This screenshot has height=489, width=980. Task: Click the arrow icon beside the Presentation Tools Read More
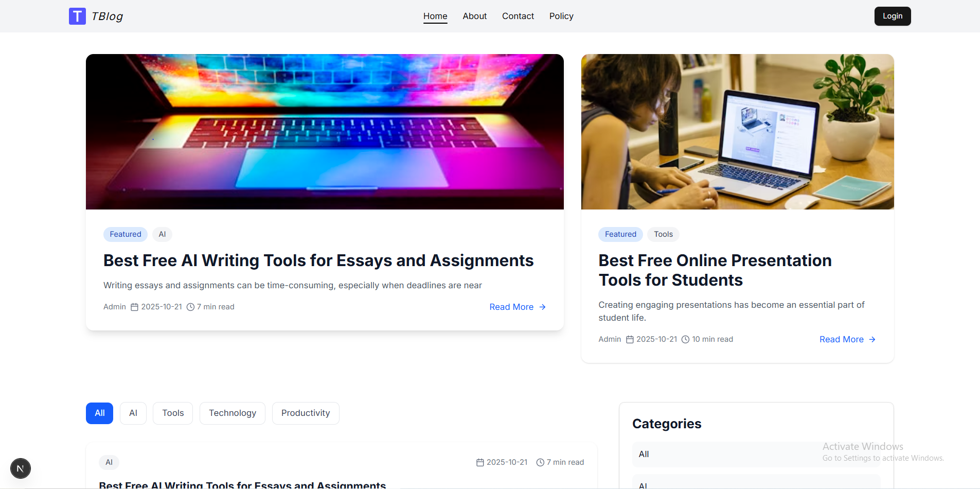coord(872,339)
